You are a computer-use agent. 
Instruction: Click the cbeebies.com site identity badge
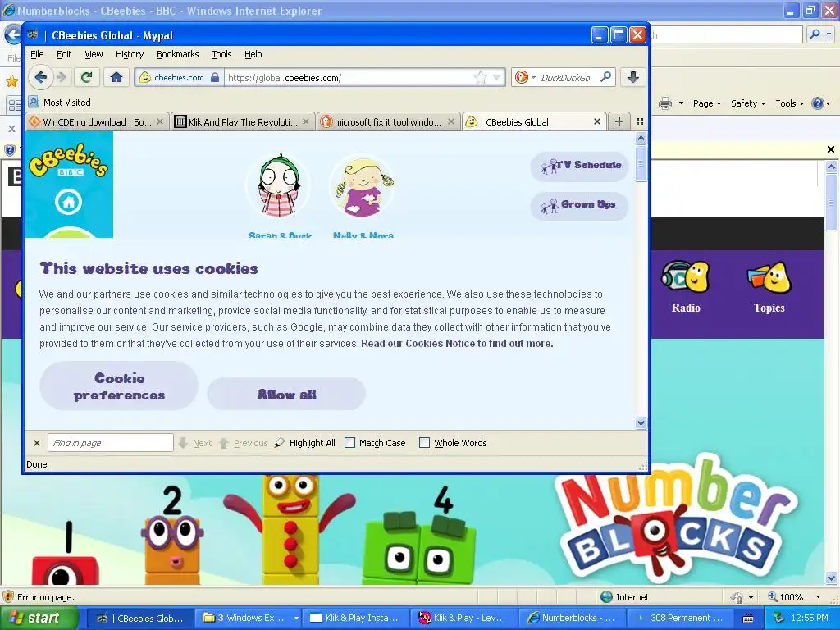(178, 78)
